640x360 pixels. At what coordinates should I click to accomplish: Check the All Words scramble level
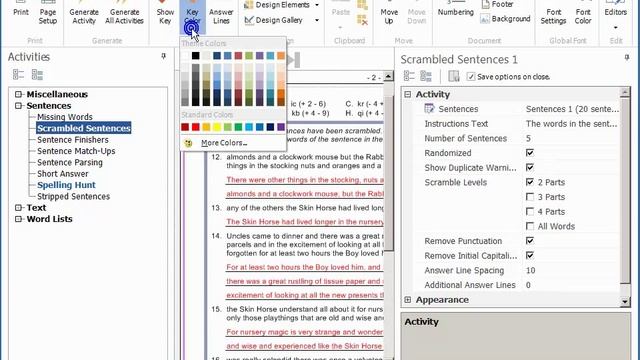click(x=530, y=226)
